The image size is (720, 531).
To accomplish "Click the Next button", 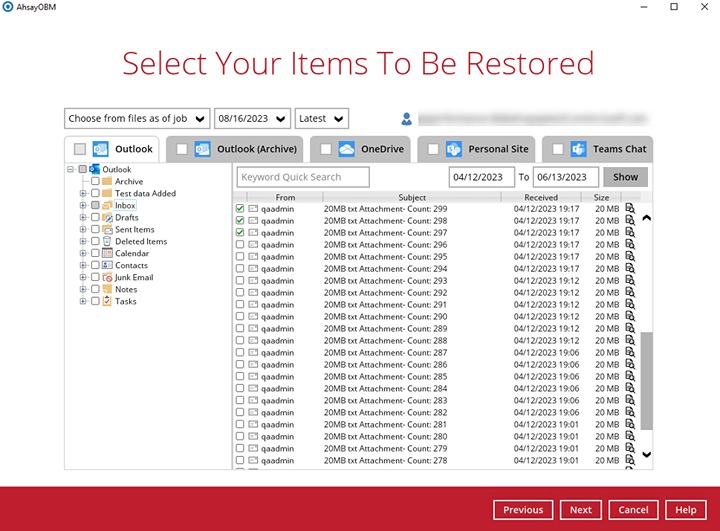I will [581, 510].
